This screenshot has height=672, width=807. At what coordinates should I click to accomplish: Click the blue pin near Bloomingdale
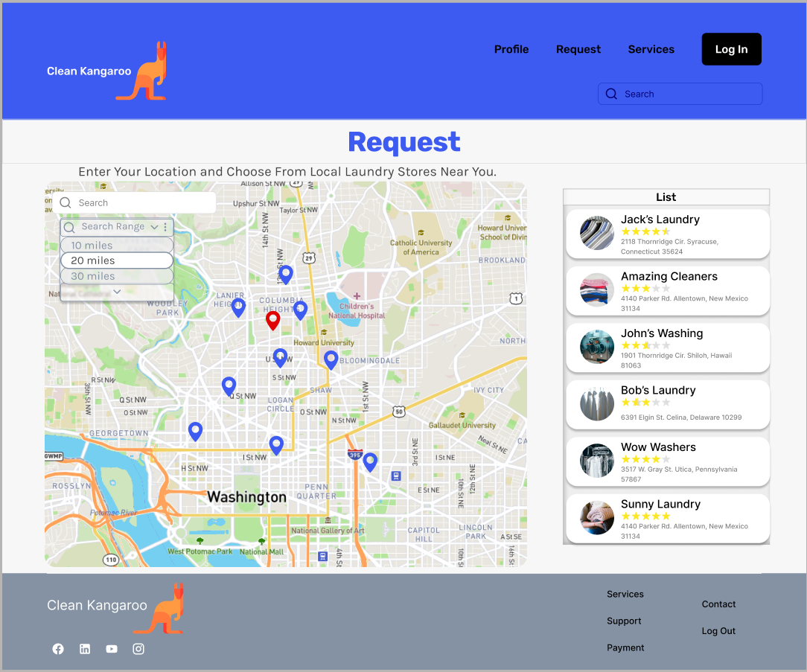click(331, 360)
